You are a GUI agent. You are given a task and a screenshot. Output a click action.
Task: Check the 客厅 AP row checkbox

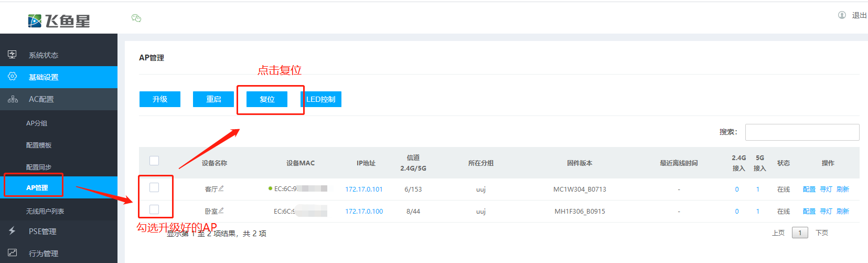(154, 187)
